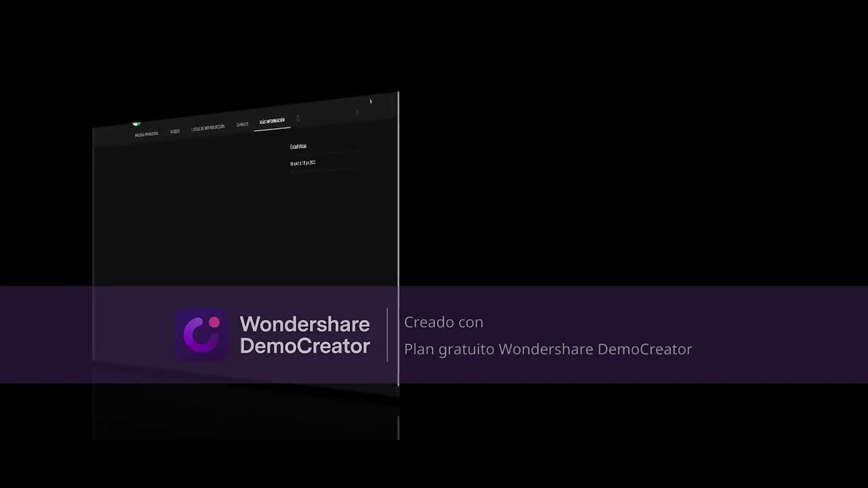This screenshot has width=868, height=488.
Task: Switch to the Videos tab
Action: pyautogui.click(x=175, y=131)
